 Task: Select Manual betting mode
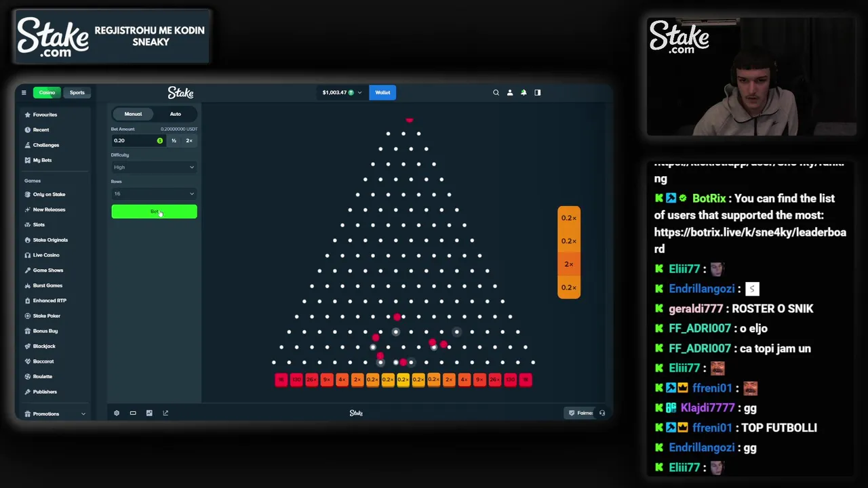tap(133, 114)
